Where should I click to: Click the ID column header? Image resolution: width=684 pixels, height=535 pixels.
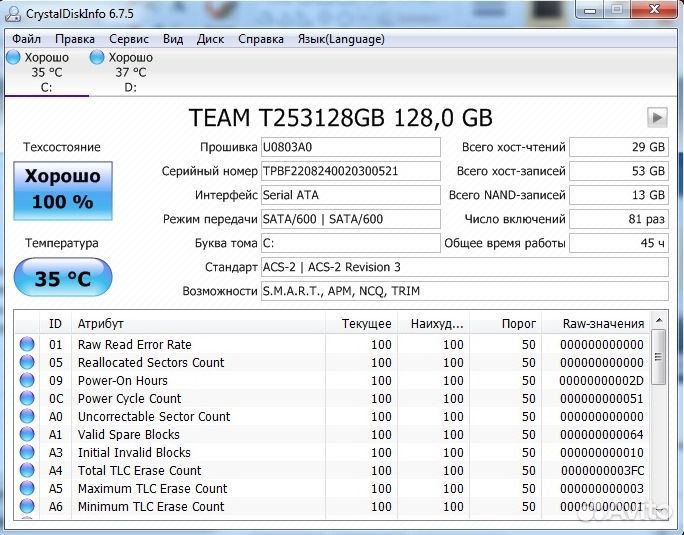[55, 323]
